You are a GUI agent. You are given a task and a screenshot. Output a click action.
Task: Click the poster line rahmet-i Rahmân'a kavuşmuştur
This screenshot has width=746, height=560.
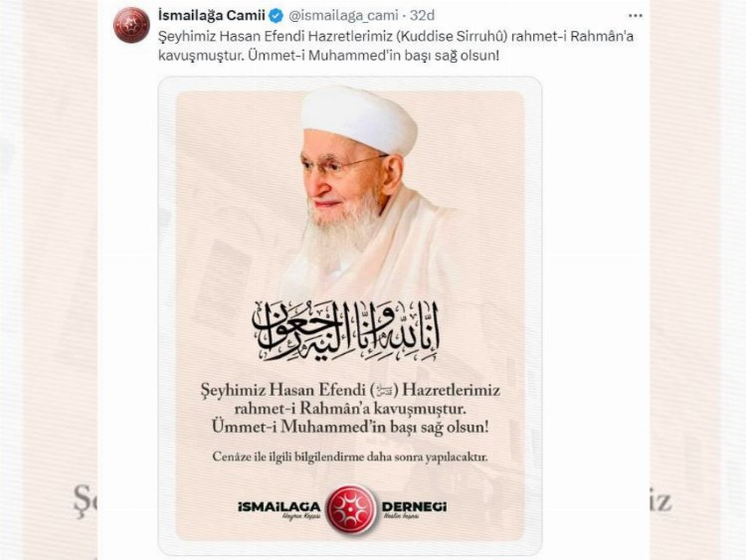coord(349,409)
